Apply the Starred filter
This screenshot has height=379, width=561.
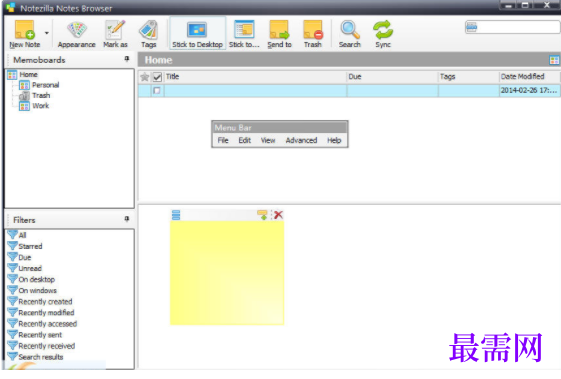point(25,246)
